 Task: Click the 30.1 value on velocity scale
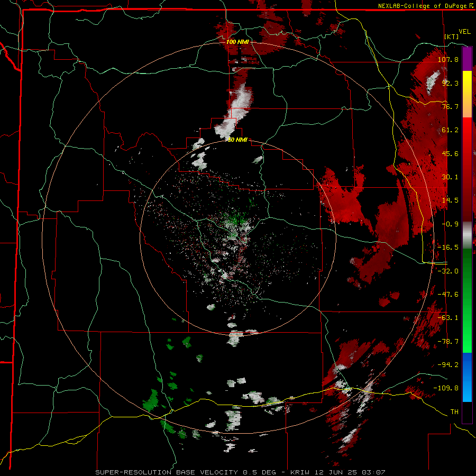450,177
